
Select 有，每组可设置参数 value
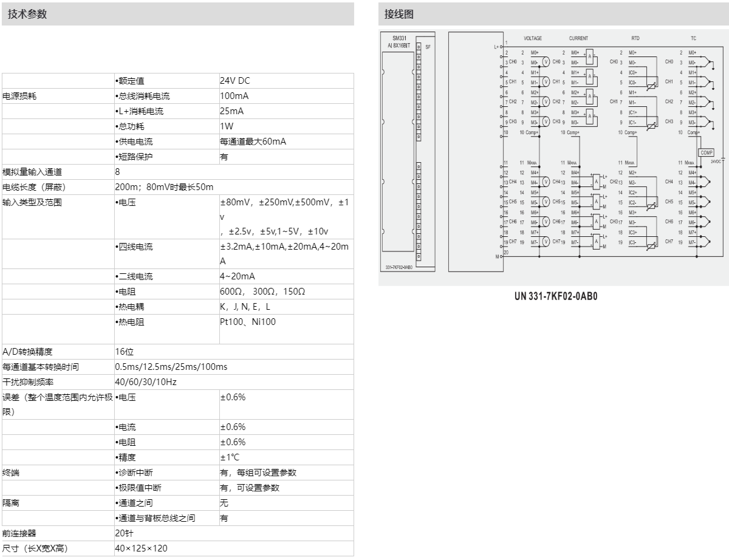pyautogui.click(x=258, y=472)
